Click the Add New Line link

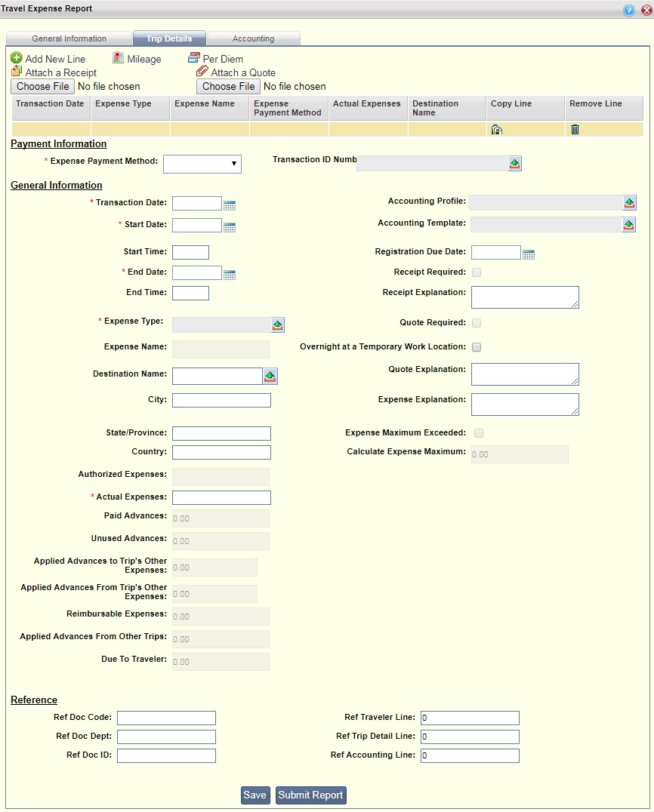pos(55,59)
